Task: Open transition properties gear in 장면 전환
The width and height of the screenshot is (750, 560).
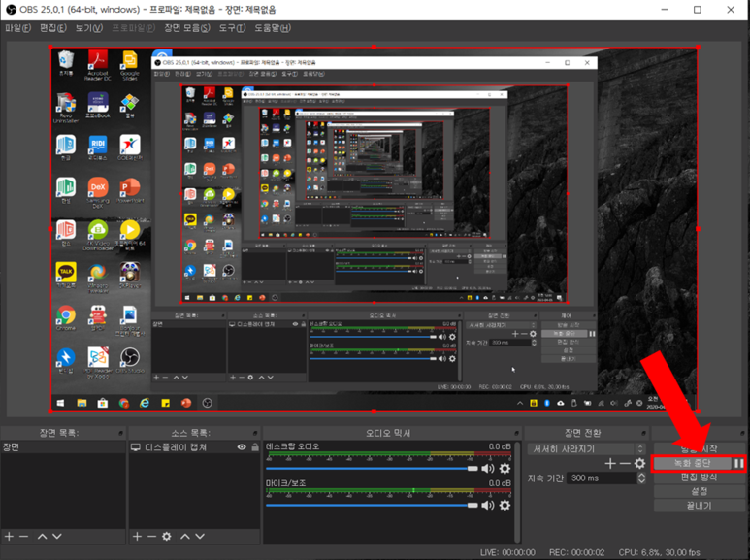Action: coord(639,463)
